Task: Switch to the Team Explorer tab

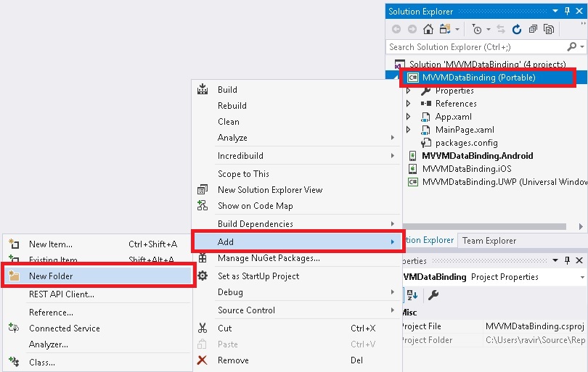Action: 489,241
